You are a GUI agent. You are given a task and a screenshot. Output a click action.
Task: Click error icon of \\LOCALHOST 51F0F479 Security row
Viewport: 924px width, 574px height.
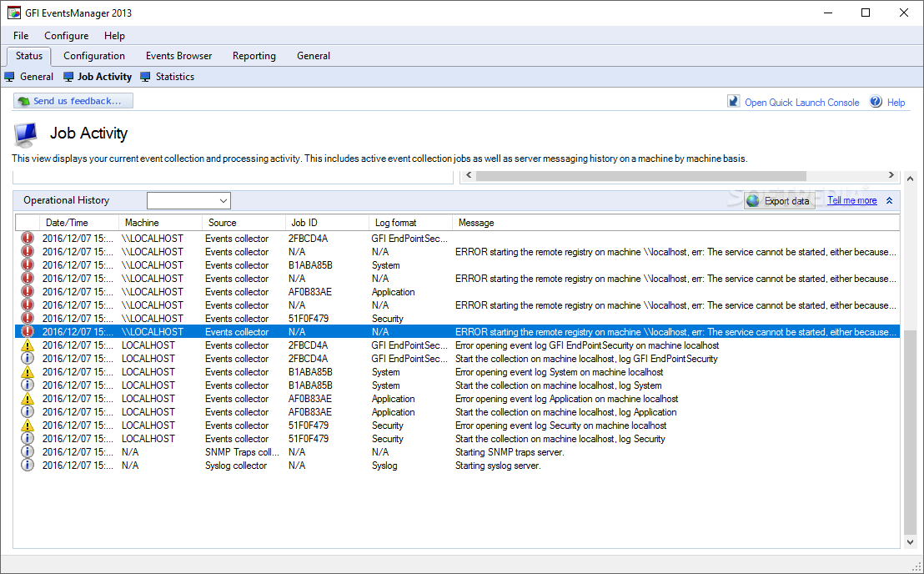tap(28, 318)
